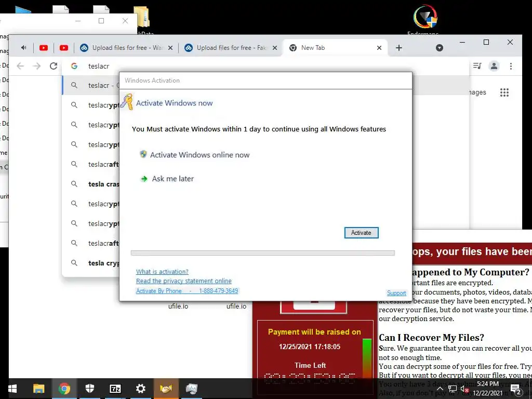Open Chrome profile avatar icon
Viewport: 532px width, 399px height.
coord(494,66)
